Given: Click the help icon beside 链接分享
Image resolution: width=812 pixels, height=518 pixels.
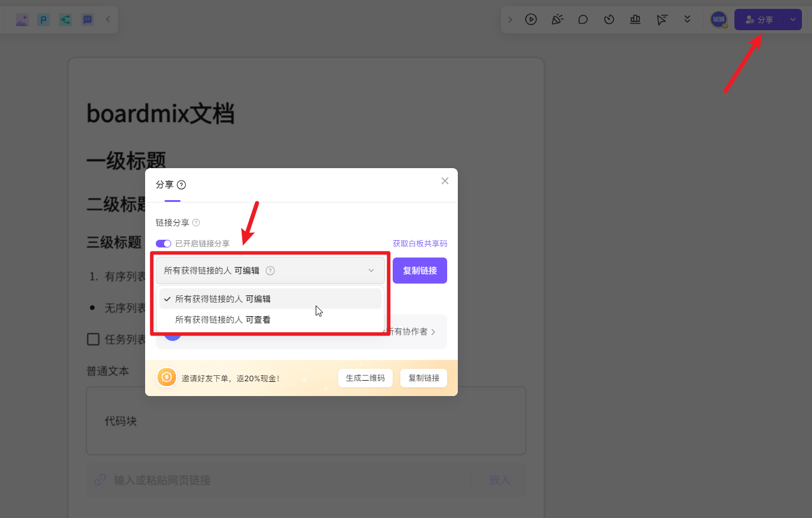Looking at the screenshot, I should [x=196, y=223].
